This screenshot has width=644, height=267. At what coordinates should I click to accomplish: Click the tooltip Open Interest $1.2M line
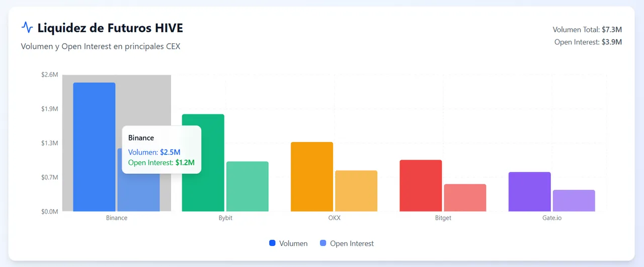162,163
